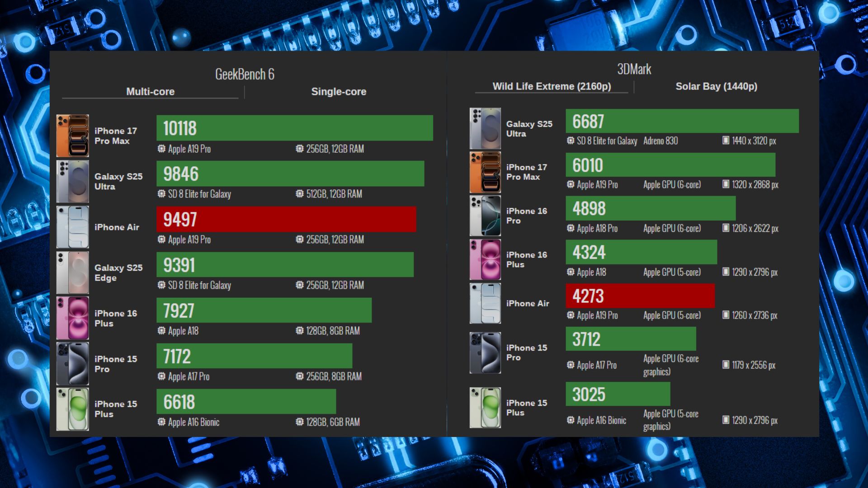The height and width of the screenshot is (488, 868).
Task: Switch to the Solar Bay (1440p) tab
Action: click(716, 86)
